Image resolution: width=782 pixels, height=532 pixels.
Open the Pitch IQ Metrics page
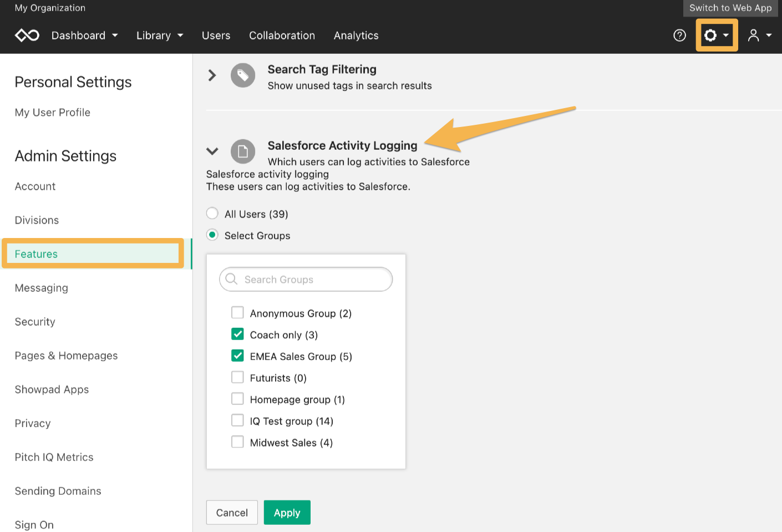(54, 457)
